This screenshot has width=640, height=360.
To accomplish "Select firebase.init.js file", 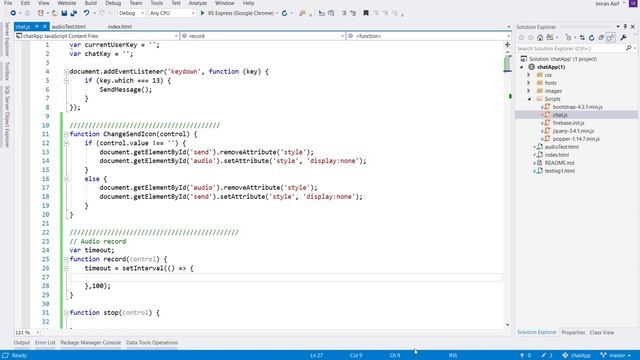I will [569, 123].
